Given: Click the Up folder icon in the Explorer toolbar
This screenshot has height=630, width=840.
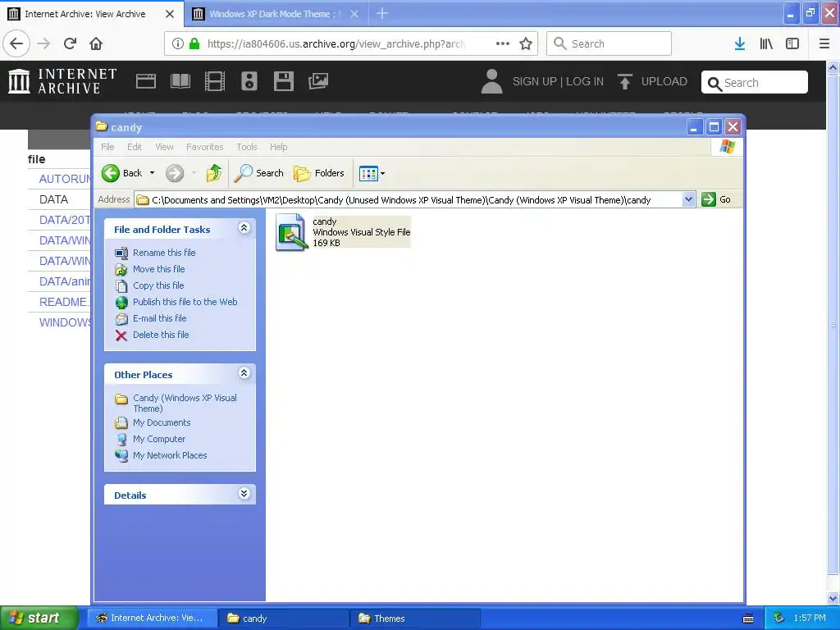Looking at the screenshot, I should click(214, 173).
